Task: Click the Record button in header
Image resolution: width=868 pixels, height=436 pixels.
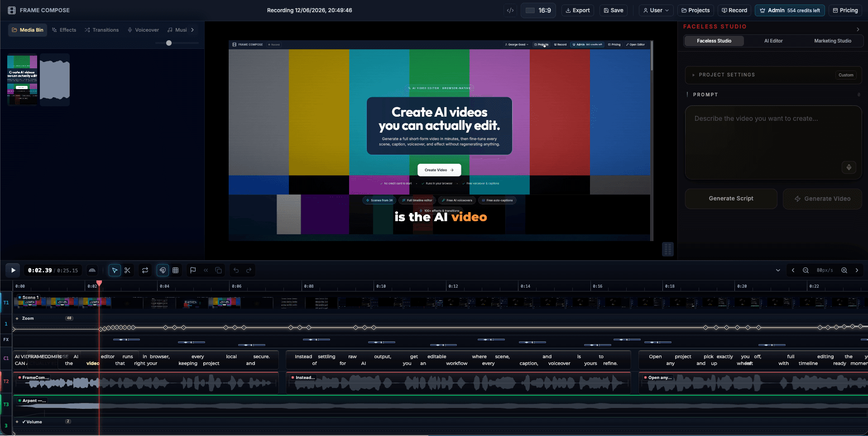Action: pos(734,10)
